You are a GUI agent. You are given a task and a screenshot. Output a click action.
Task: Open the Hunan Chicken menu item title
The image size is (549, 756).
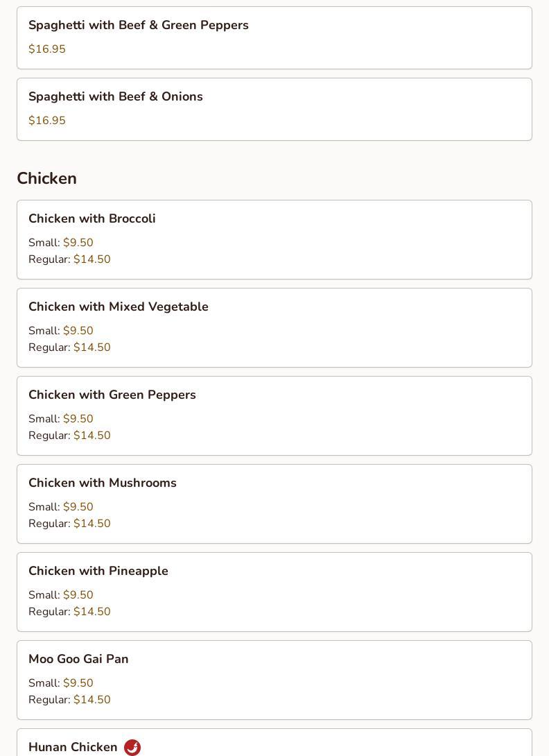(73, 747)
